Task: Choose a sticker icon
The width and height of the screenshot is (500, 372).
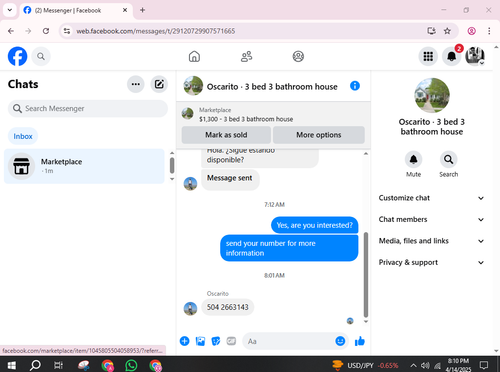Action: [216, 341]
